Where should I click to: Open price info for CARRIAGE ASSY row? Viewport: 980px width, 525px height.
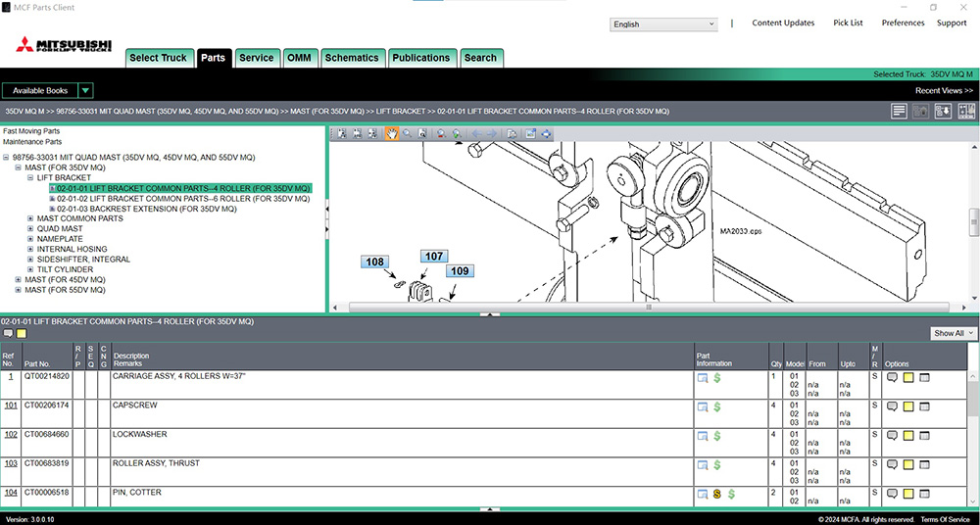click(717, 377)
